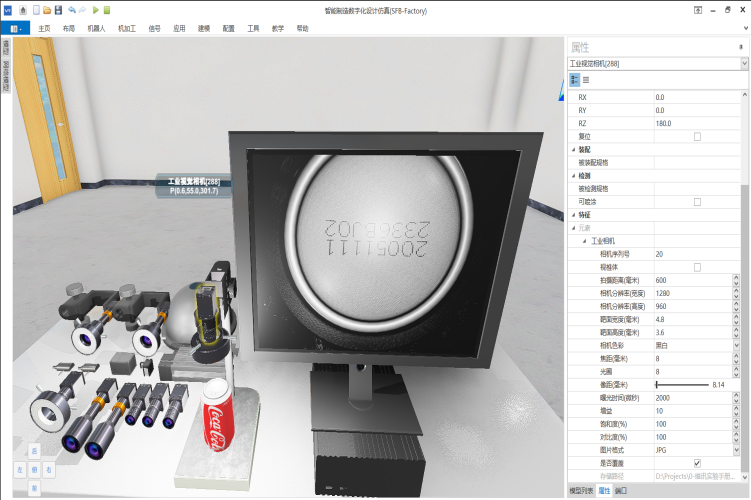Toggle the 可喷涂 checkbox
The height and width of the screenshot is (500, 751).
(697, 202)
